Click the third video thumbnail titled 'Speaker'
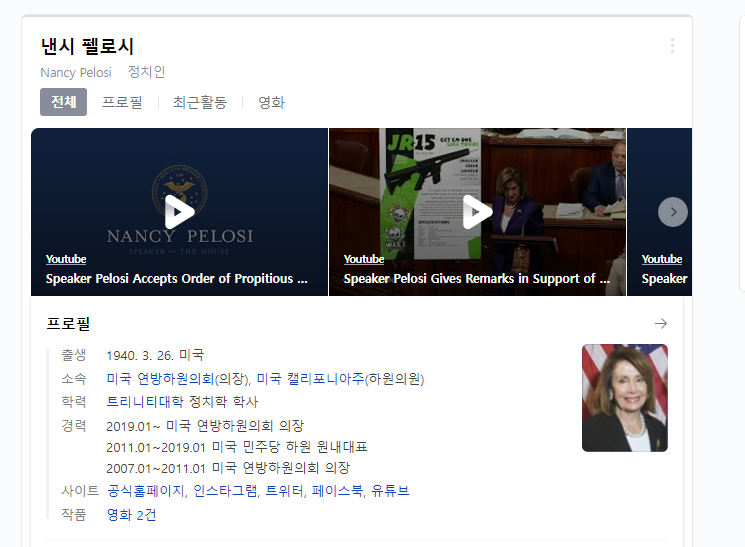This screenshot has width=745, height=547. point(659,212)
